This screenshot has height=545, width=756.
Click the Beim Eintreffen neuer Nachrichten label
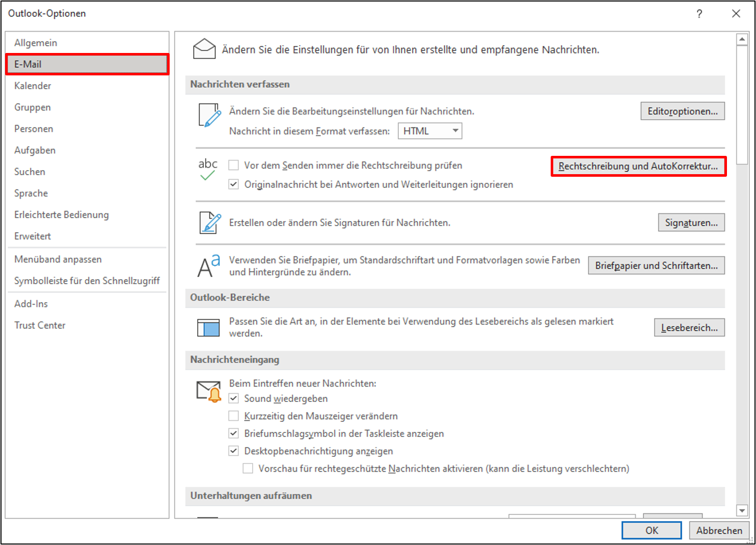pyautogui.click(x=303, y=383)
